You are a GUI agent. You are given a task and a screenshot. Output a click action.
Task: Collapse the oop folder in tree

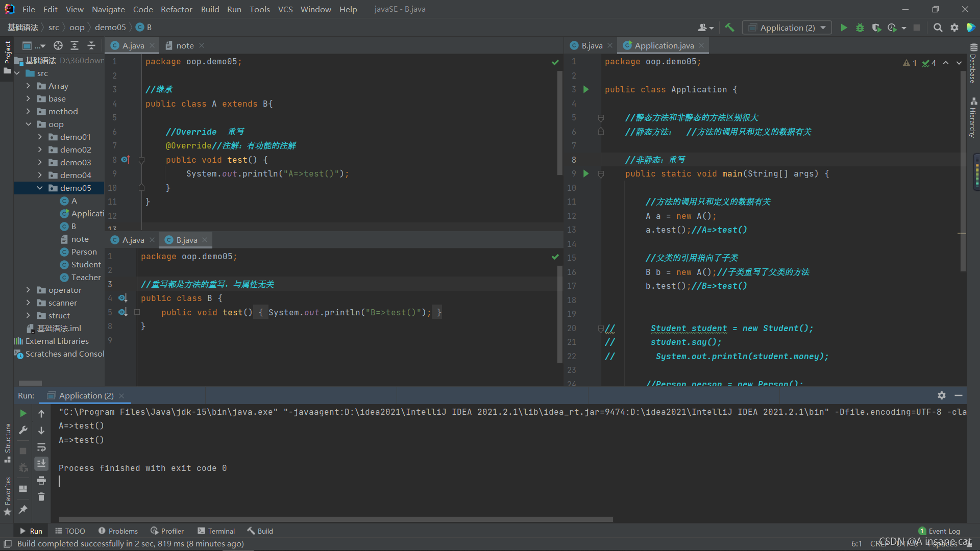tap(29, 124)
